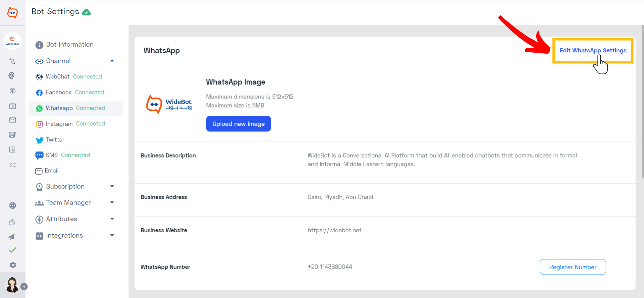Open the flow builder icon in the sidebar
The image size is (644, 298).
12,61
